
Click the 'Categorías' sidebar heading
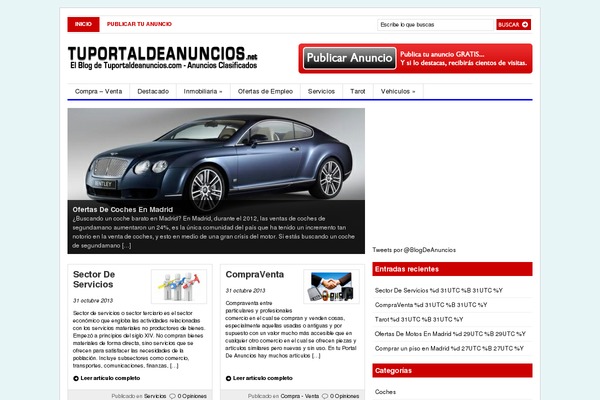click(x=452, y=371)
